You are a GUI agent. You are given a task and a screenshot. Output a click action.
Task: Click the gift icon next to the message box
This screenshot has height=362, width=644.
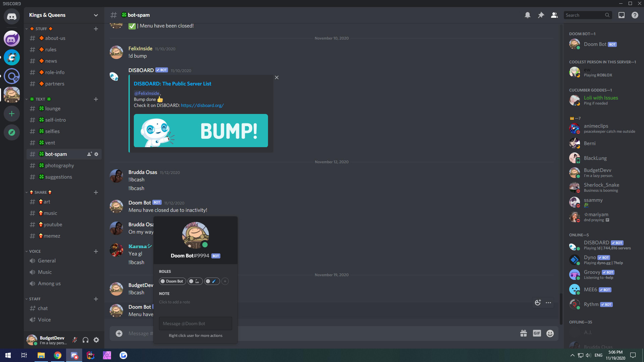click(x=524, y=333)
